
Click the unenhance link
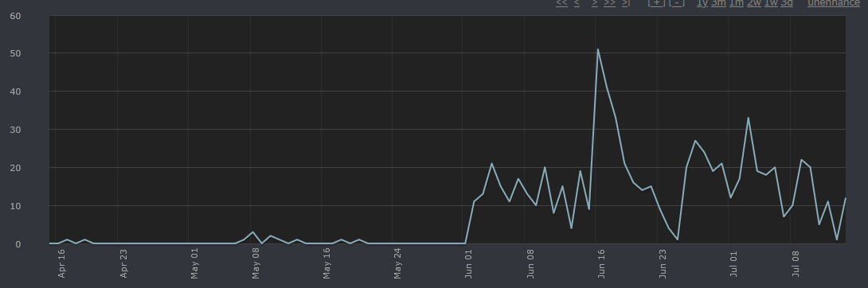834,2
